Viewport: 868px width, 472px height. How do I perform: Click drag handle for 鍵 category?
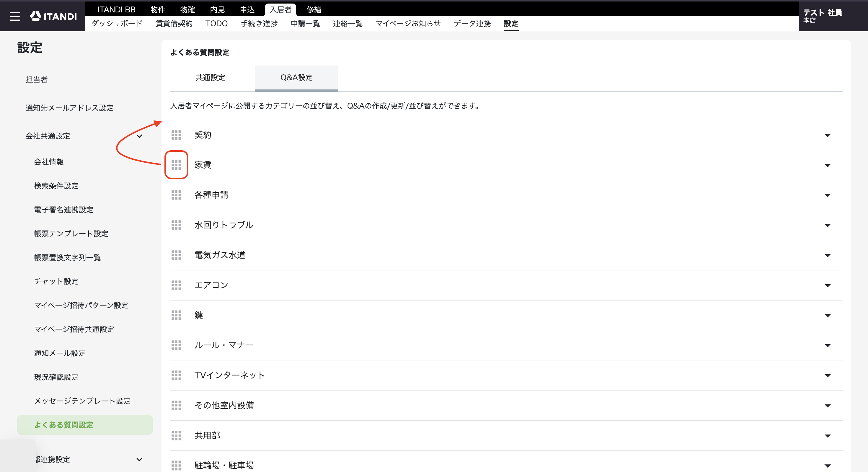pos(176,315)
